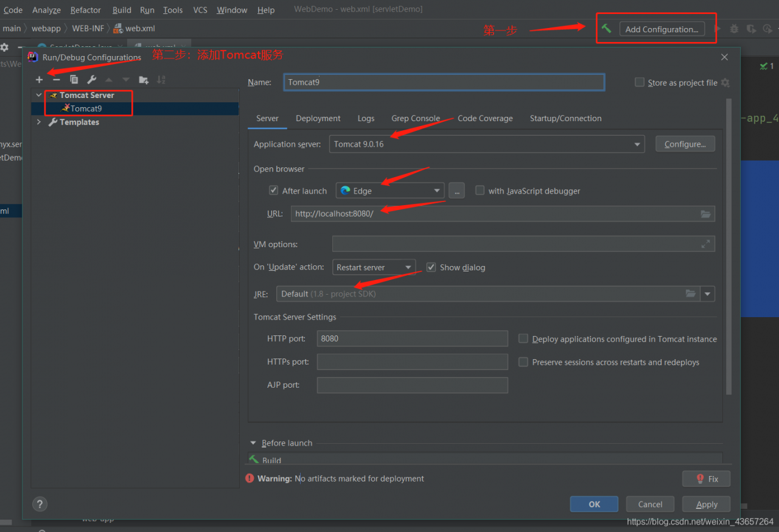This screenshot has width=779, height=532.
Task: Click the Run play icon in main toolbar
Action: [x=718, y=29]
